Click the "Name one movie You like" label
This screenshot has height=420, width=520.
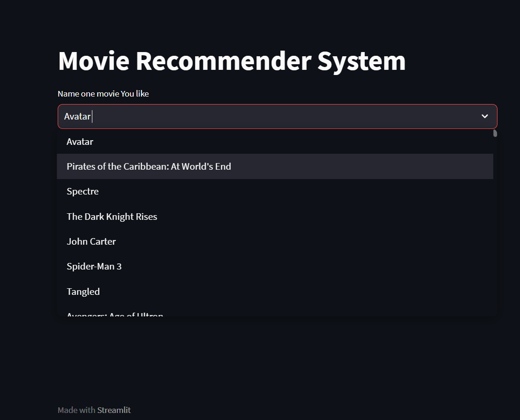pos(103,93)
